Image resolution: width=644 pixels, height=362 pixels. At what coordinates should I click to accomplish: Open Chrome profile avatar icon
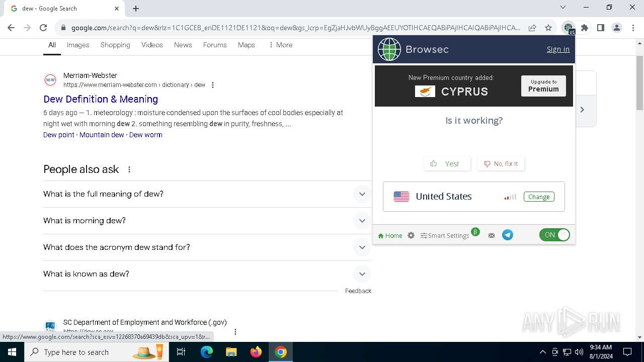[617, 28]
